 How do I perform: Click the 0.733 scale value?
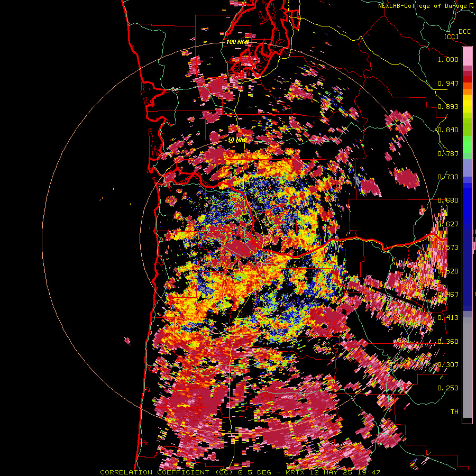[x=448, y=177]
